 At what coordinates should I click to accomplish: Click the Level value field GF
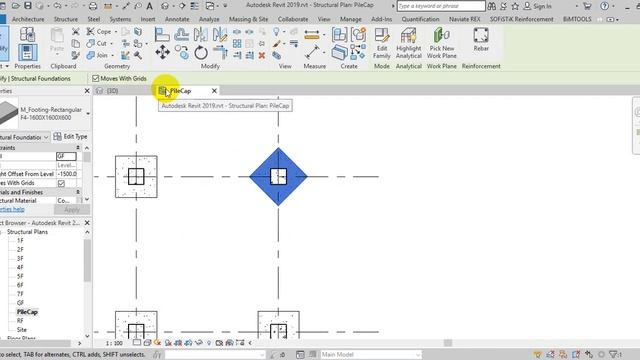coord(66,156)
